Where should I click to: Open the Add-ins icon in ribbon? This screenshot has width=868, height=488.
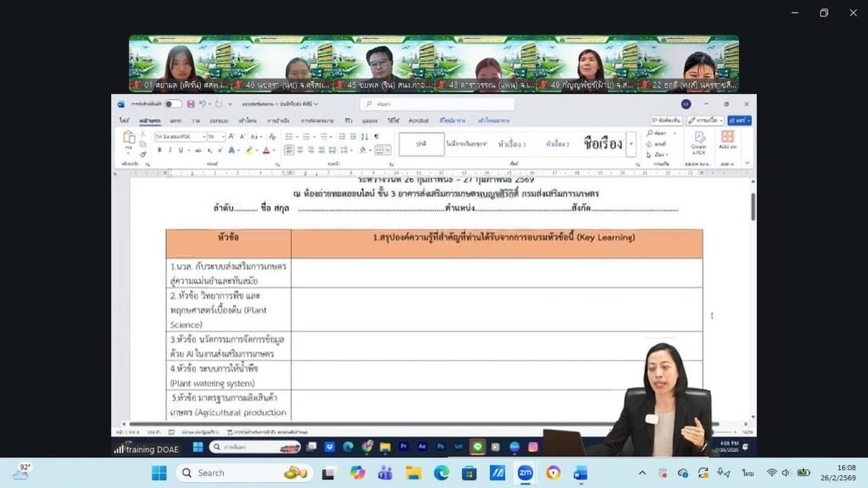point(727,141)
